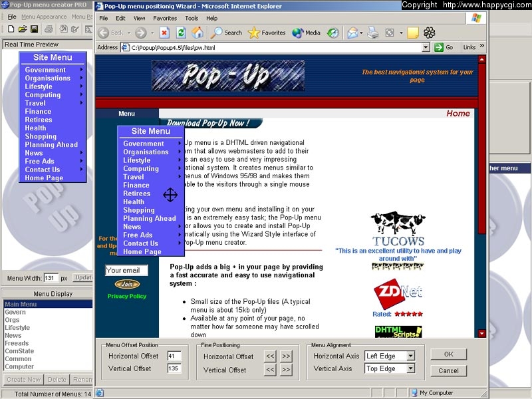Click the Menu Width field showing 131
The image size is (532, 399).
point(51,278)
